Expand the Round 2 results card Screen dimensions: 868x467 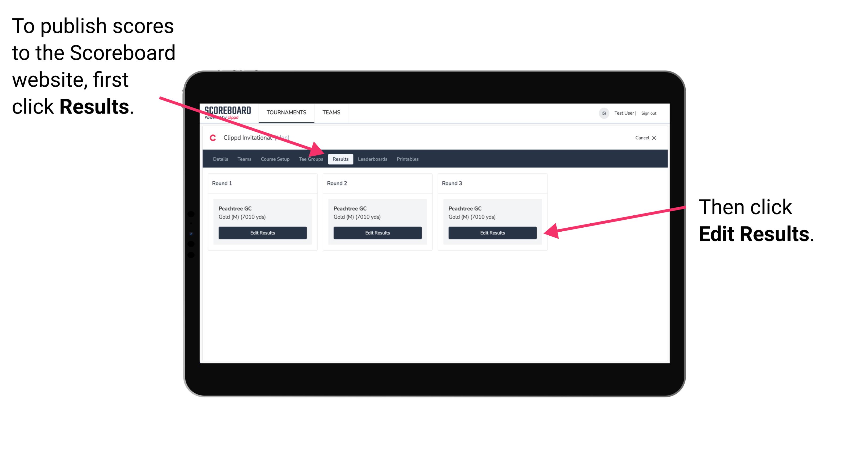pyautogui.click(x=378, y=232)
